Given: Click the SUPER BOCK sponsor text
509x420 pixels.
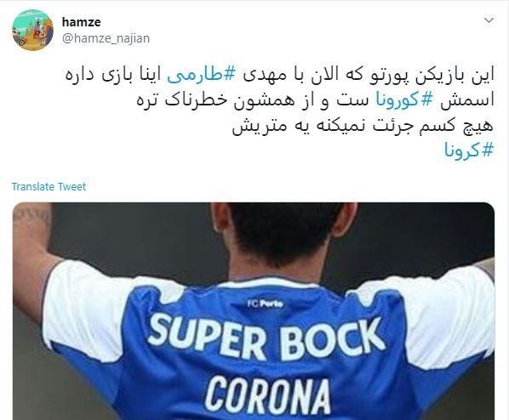Looking at the screenshot, I should tap(266, 339).
